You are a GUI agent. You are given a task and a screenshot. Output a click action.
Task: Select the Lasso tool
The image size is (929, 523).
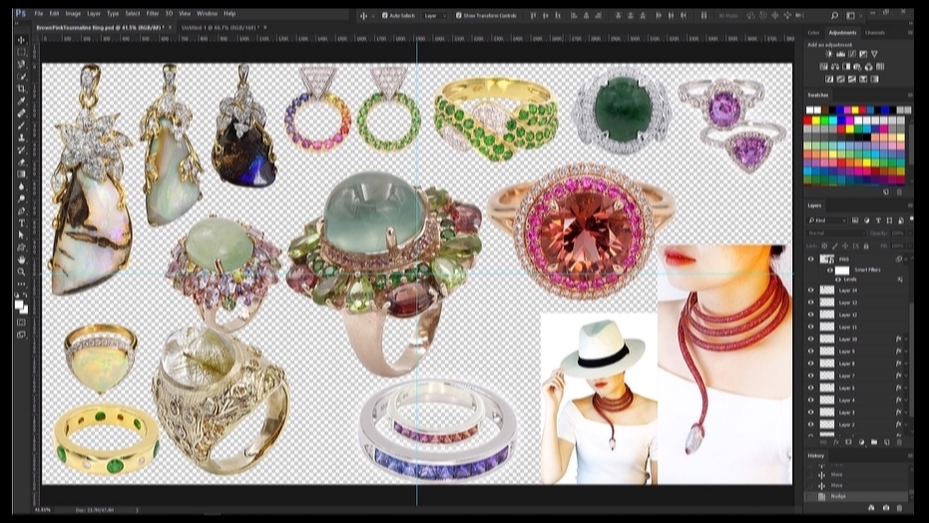pos(21,64)
